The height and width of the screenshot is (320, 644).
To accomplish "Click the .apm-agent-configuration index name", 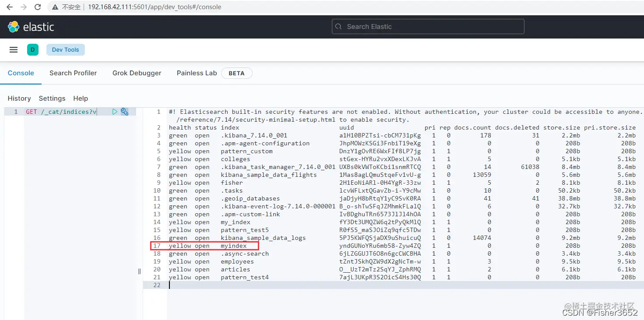I will pos(265,143).
